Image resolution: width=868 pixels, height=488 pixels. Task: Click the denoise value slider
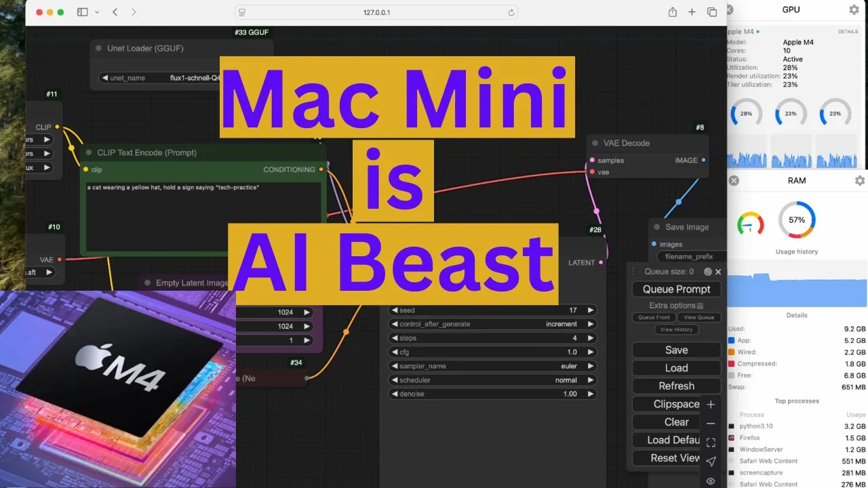(492, 394)
